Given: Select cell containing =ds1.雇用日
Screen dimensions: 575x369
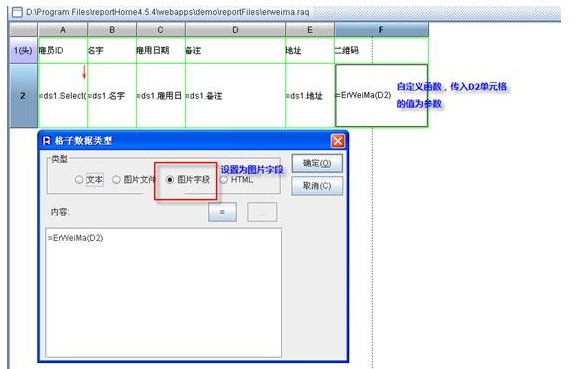Looking at the screenshot, I should (x=161, y=96).
